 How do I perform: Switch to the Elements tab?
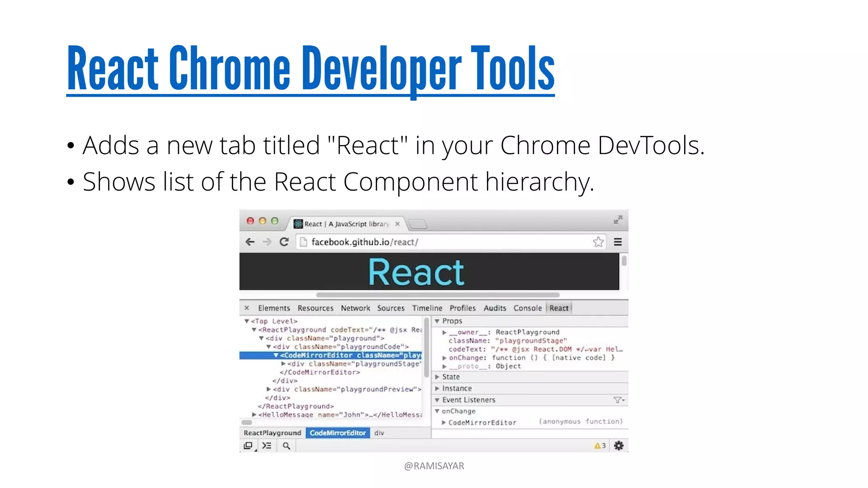pyautogui.click(x=274, y=308)
